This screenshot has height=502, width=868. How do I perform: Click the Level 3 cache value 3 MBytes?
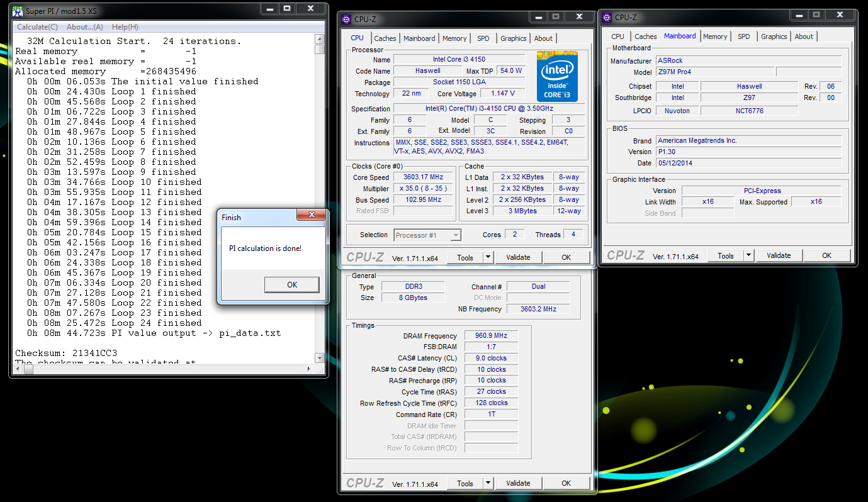521,211
